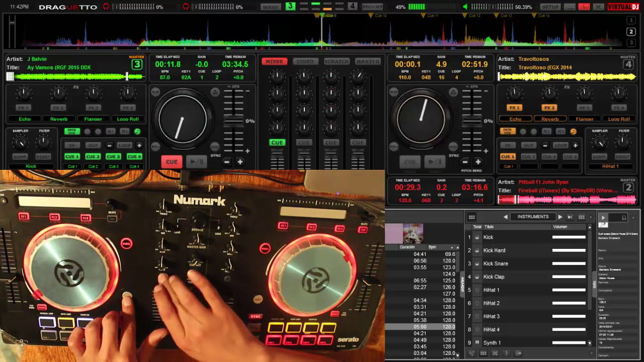Open sampler grid view left of INSTRUMENTS
The image size is (644, 362).
[x=471, y=217]
